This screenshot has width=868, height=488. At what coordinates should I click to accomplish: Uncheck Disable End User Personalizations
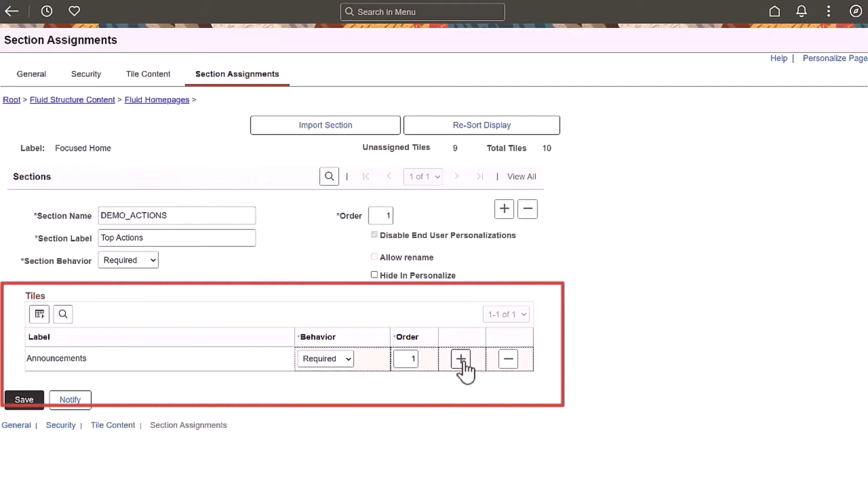click(x=374, y=235)
